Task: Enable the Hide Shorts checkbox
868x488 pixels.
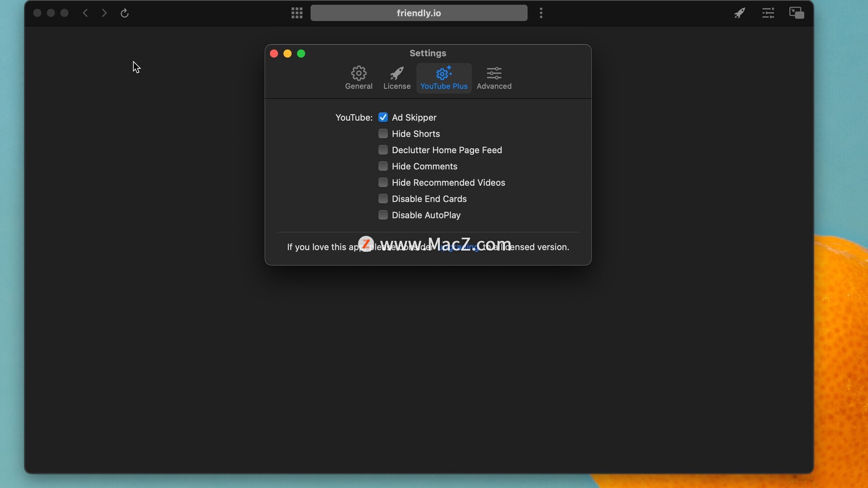Action: click(x=383, y=134)
